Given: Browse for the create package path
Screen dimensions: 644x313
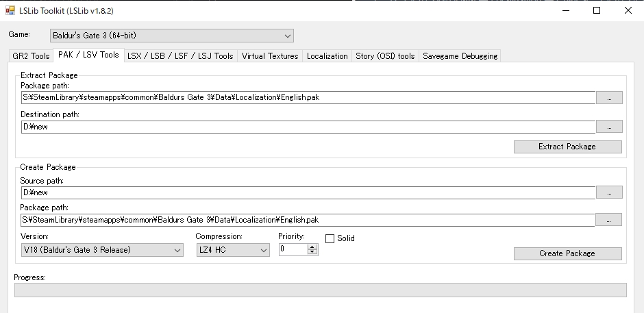Looking at the screenshot, I should [x=608, y=220].
